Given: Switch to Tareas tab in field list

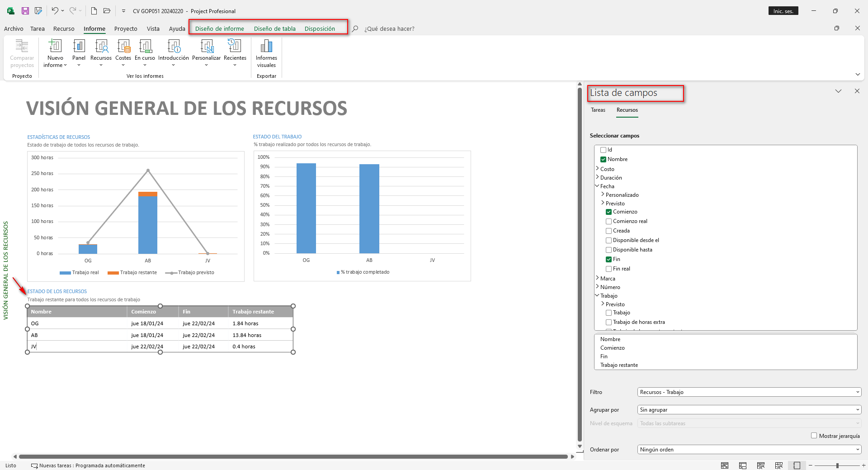Looking at the screenshot, I should tap(598, 110).
